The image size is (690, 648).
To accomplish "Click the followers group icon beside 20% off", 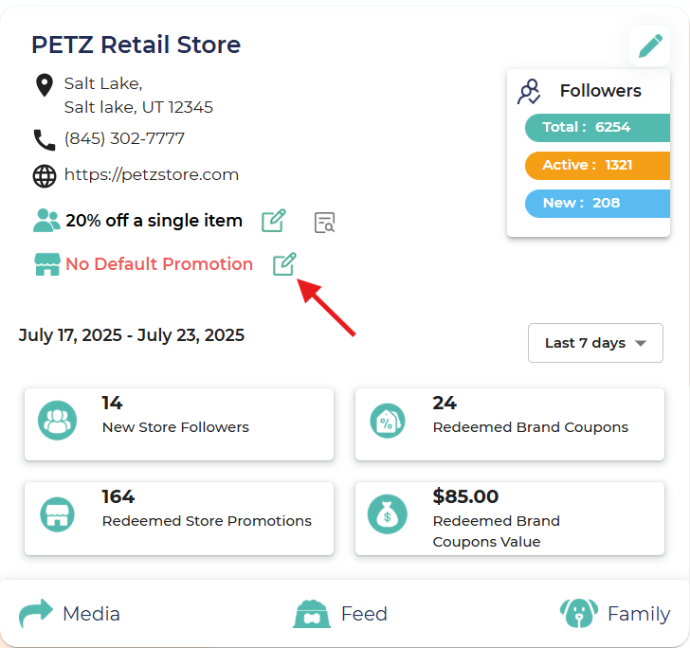I will pyautogui.click(x=47, y=220).
